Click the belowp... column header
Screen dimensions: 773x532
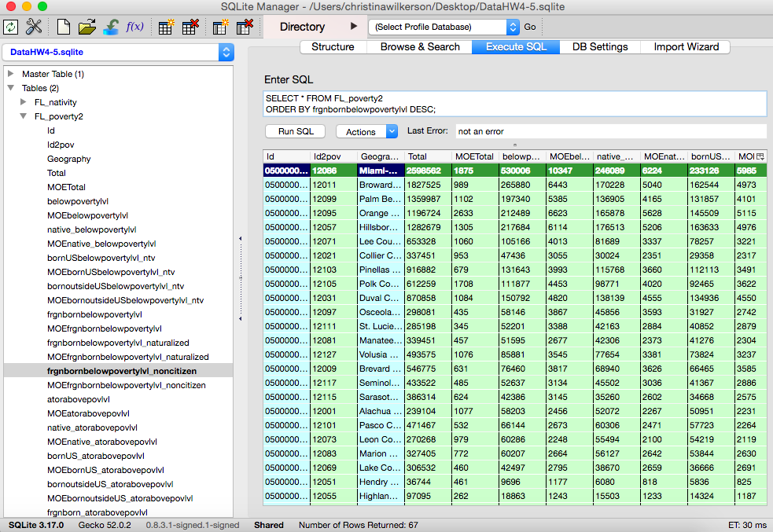tap(523, 156)
